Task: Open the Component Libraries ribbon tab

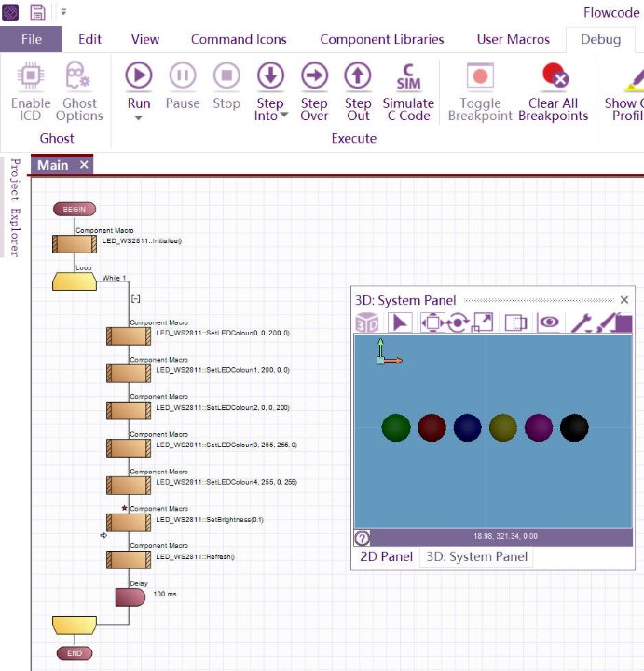Action: (x=382, y=39)
